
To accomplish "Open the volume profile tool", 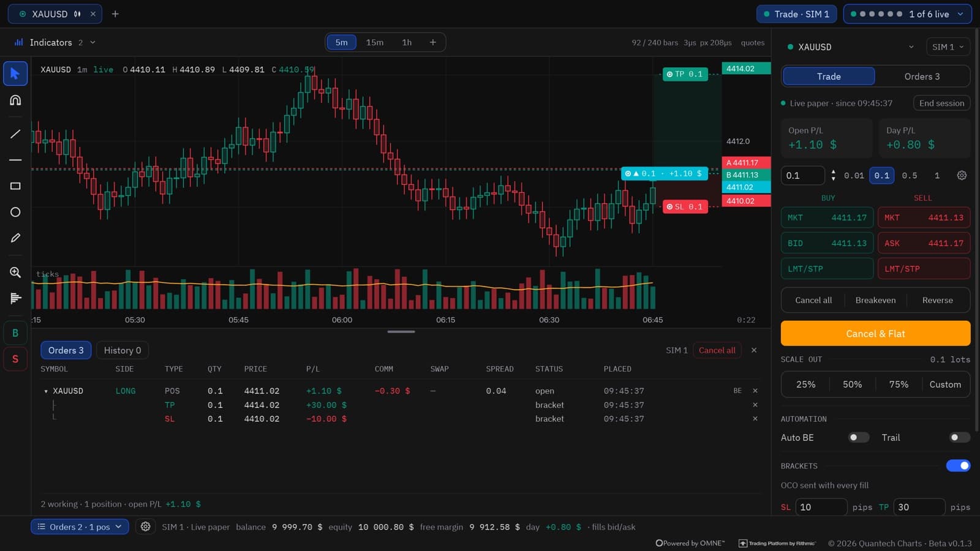I will click(x=15, y=298).
